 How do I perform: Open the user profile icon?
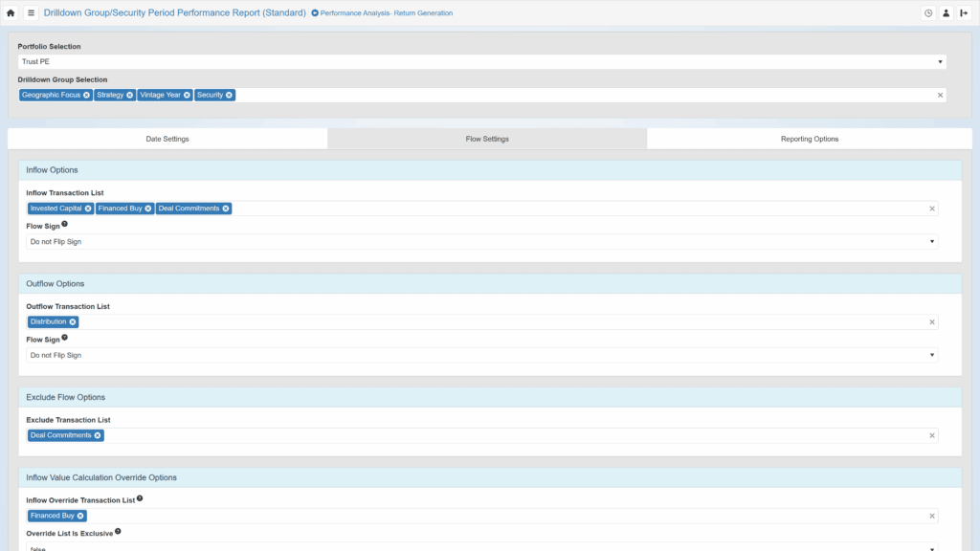(x=946, y=13)
